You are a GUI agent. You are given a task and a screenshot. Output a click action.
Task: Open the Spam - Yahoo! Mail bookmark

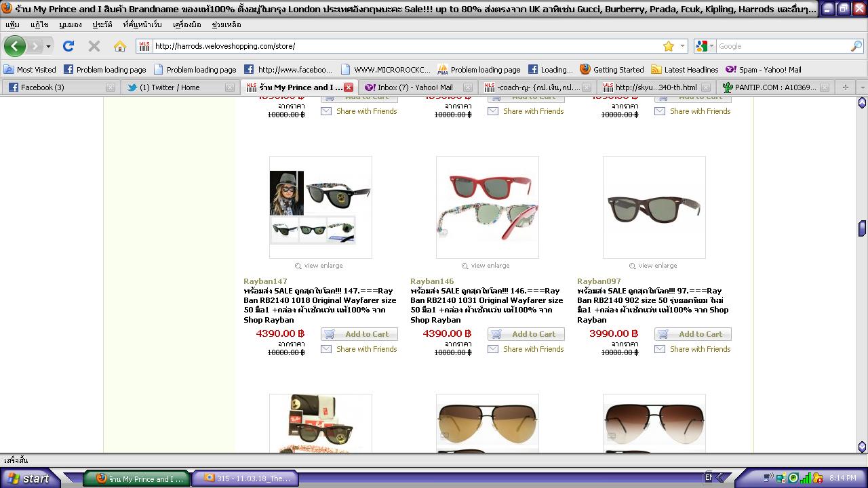764,69
